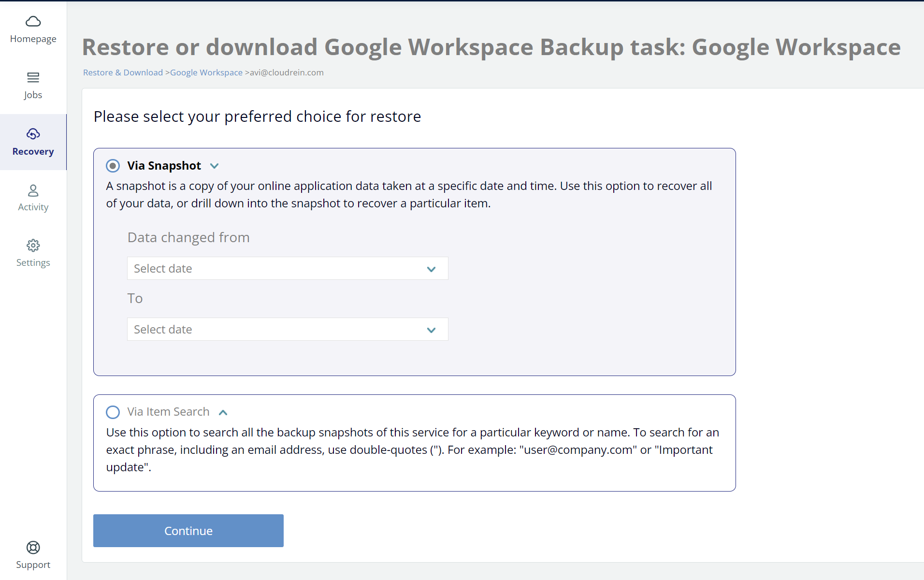Click the Activity menu label
The image size is (924, 580).
pos(33,207)
